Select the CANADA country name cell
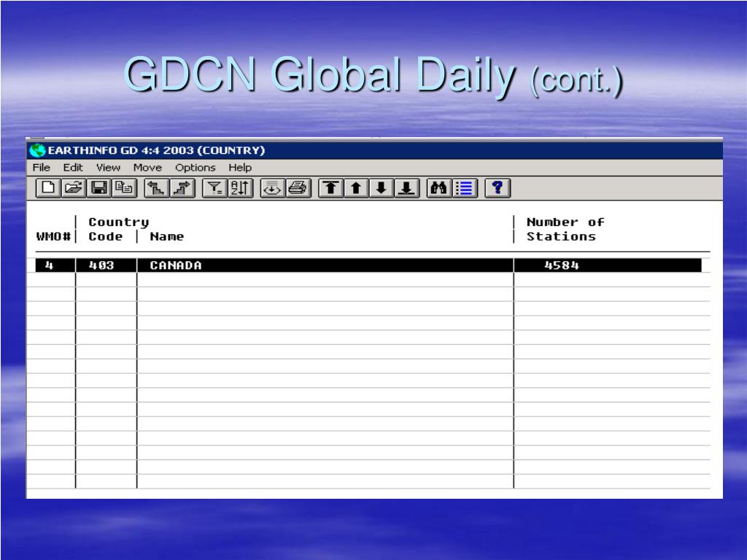 325,265
